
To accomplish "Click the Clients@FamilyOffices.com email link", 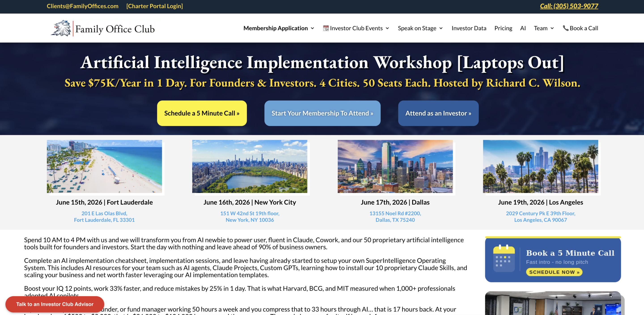I will [x=83, y=6].
